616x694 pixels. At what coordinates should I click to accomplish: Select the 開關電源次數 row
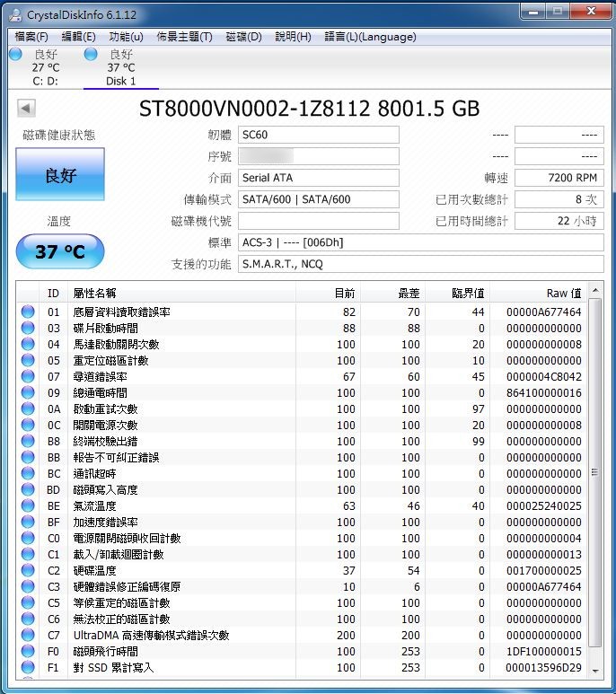pyautogui.click(x=303, y=425)
